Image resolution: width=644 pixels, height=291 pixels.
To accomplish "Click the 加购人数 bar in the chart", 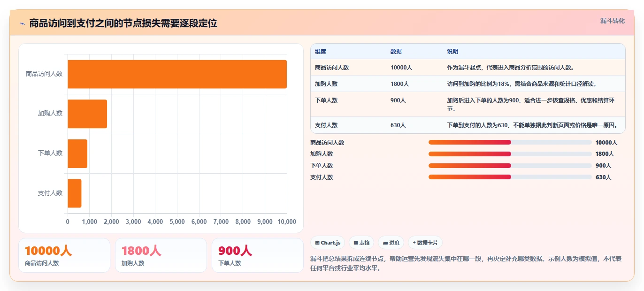I will pos(87,114).
